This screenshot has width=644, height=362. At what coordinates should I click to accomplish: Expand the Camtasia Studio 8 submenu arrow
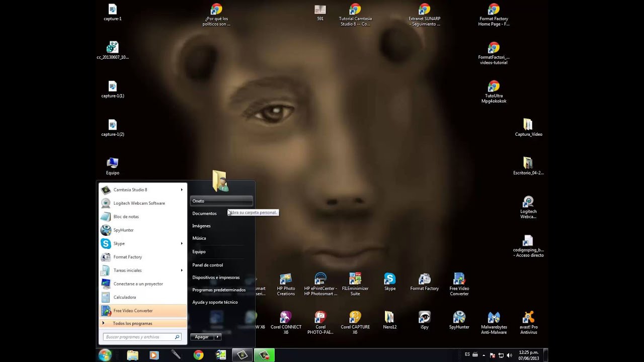pos(182,190)
